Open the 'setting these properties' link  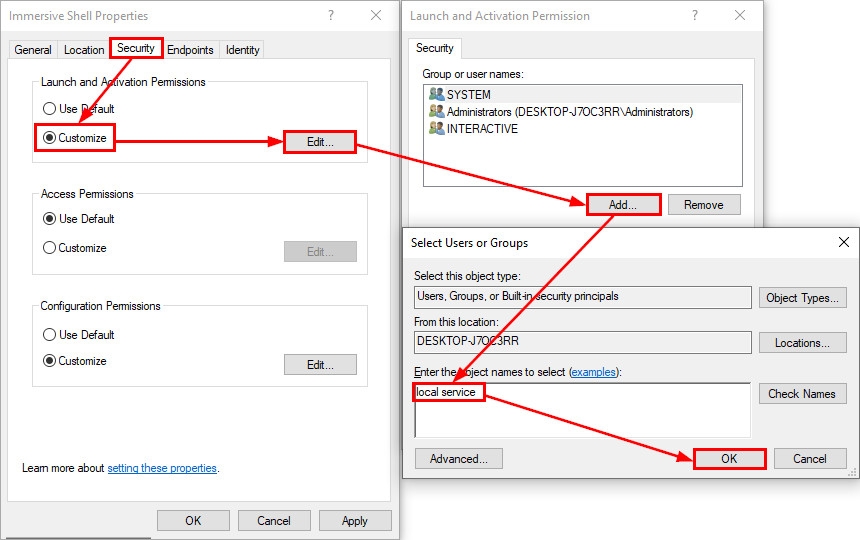(x=162, y=468)
